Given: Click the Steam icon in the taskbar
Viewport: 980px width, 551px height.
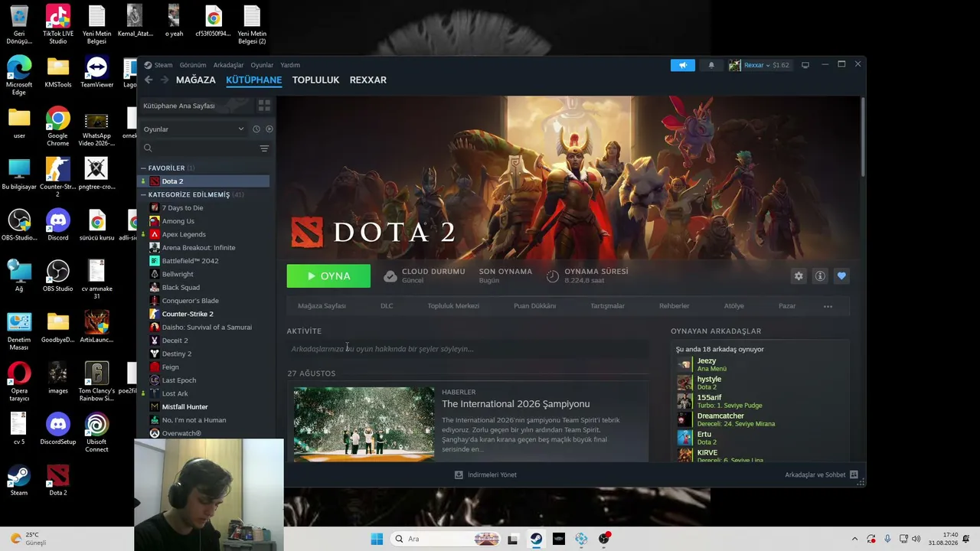Looking at the screenshot, I should coord(536,539).
